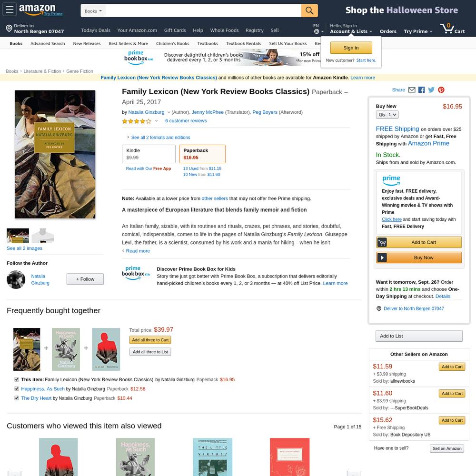Image resolution: width=476 pixels, height=476 pixels.
Task: Open the hamburger navigation menu
Action: [10, 10]
